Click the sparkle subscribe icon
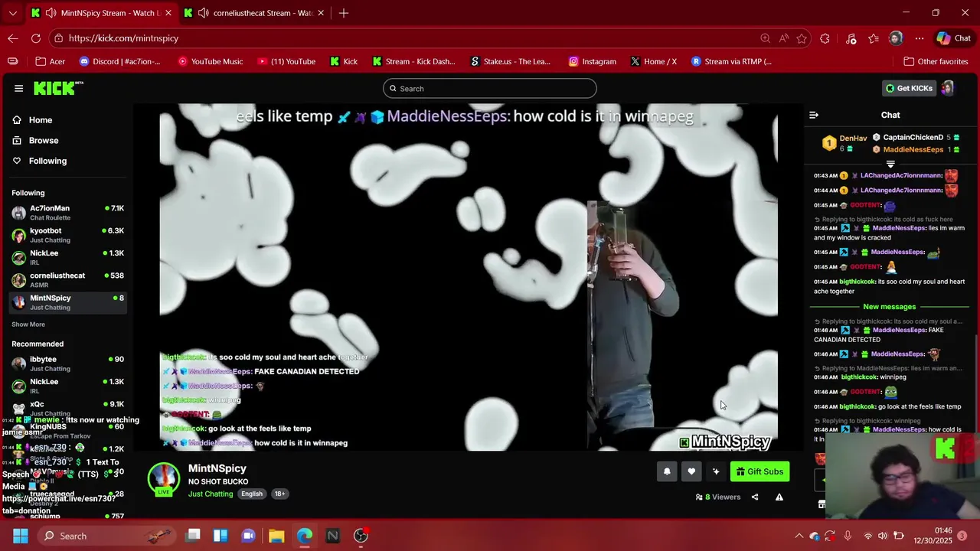 click(716, 471)
